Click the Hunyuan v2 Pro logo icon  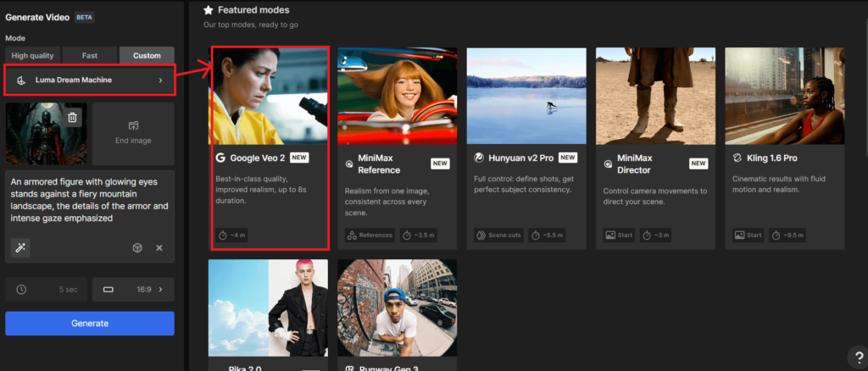(479, 158)
